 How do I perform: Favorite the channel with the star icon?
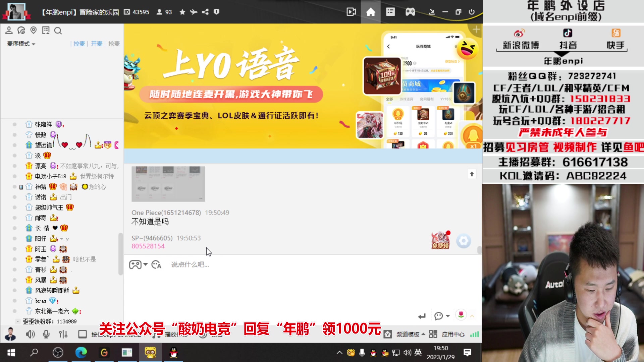tap(182, 12)
